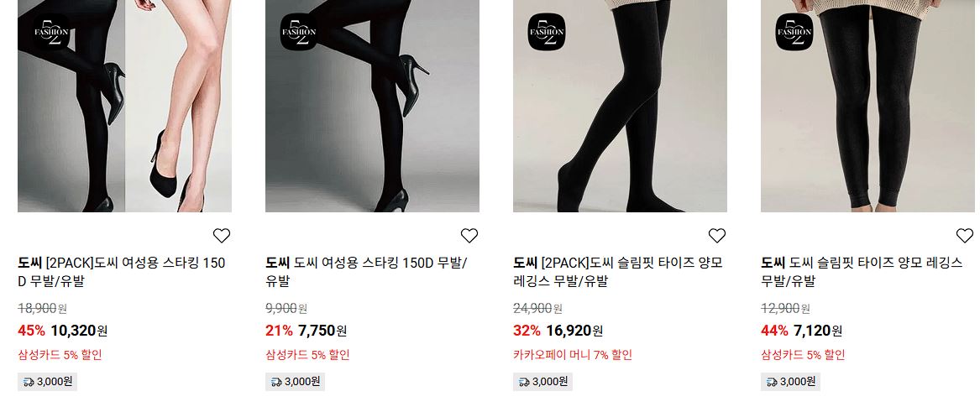The image size is (980, 407).
Task: Open product image with black and nude stockings
Action: [124, 106]
